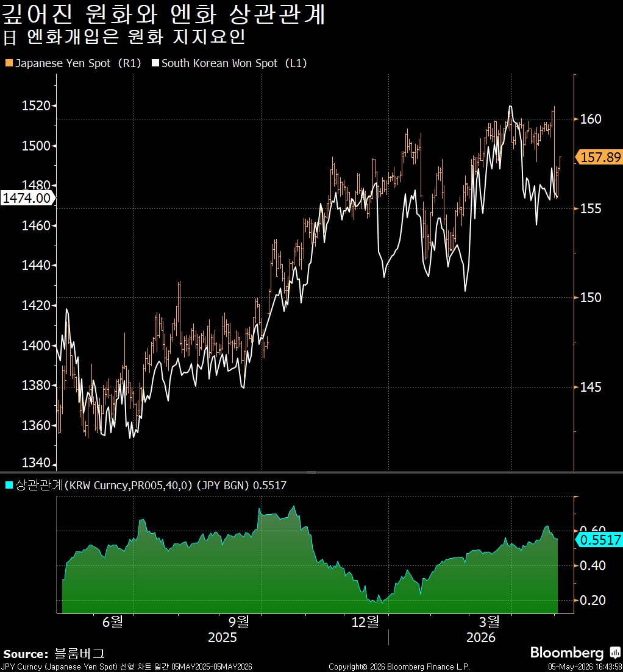Click the South Korean Won Spot (L1) legend text
The height and width of the screenshot is (672, 623).
(234, 63)
